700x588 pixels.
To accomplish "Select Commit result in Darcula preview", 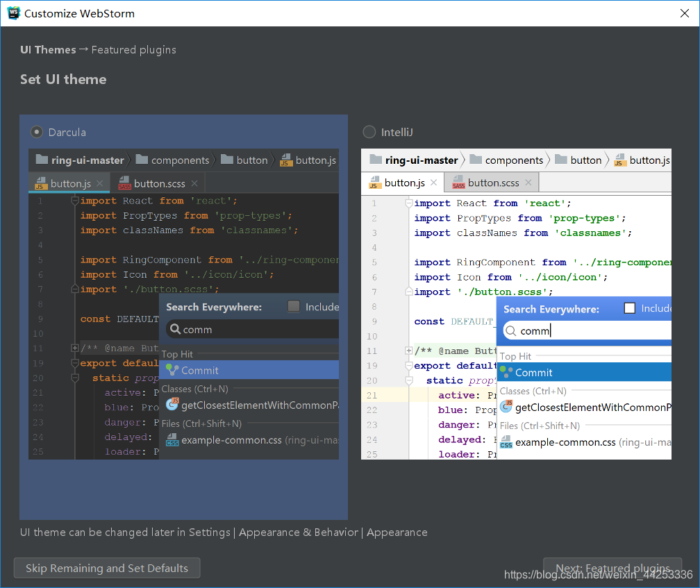I will pos(249,370).
